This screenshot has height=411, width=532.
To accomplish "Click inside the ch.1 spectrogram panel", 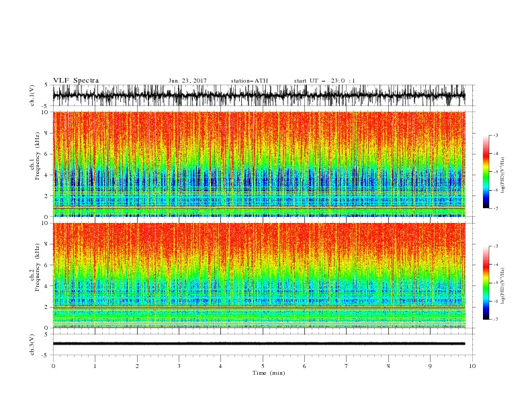I will [x=259, y=164].
